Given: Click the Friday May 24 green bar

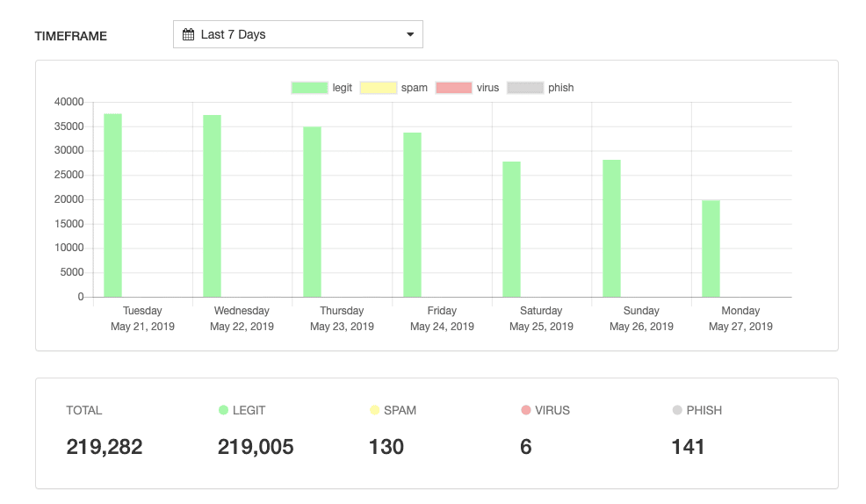Looking at the screenshot, I should click(x=412, y=215).
